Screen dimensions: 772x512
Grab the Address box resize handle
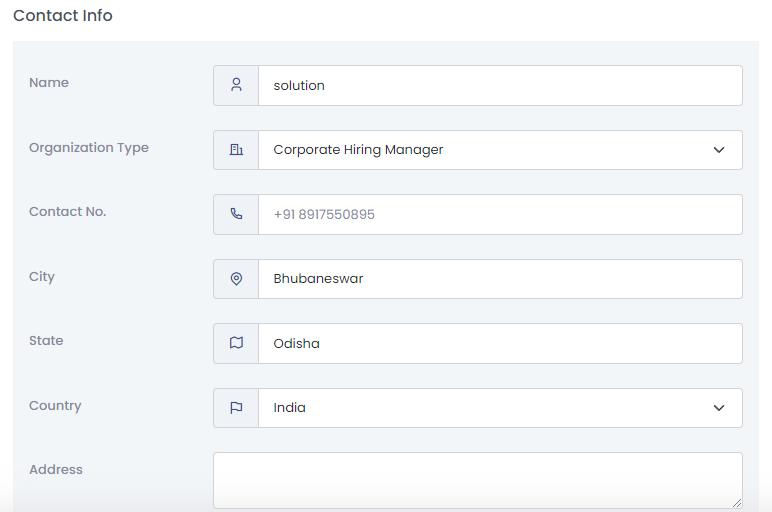tap(737, 503)
